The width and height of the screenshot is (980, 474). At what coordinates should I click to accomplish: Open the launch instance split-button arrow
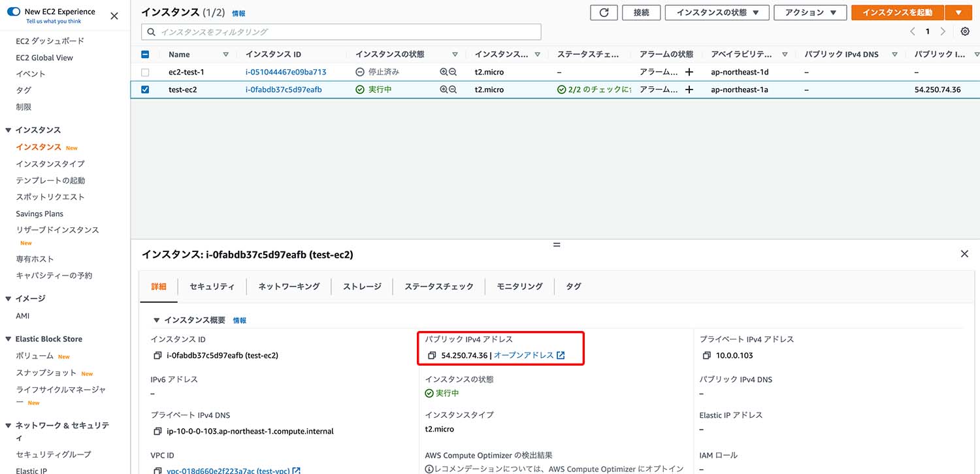[x=958, y=12]
